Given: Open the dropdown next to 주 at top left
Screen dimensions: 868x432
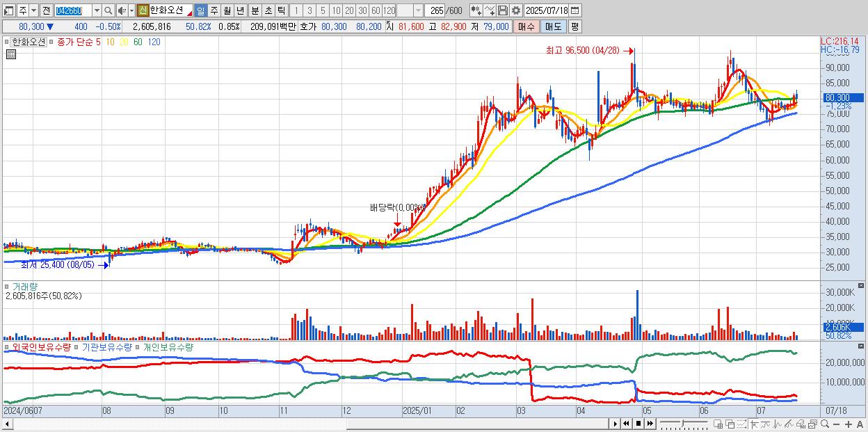Looking at the screenshot, I should point(33,10).
